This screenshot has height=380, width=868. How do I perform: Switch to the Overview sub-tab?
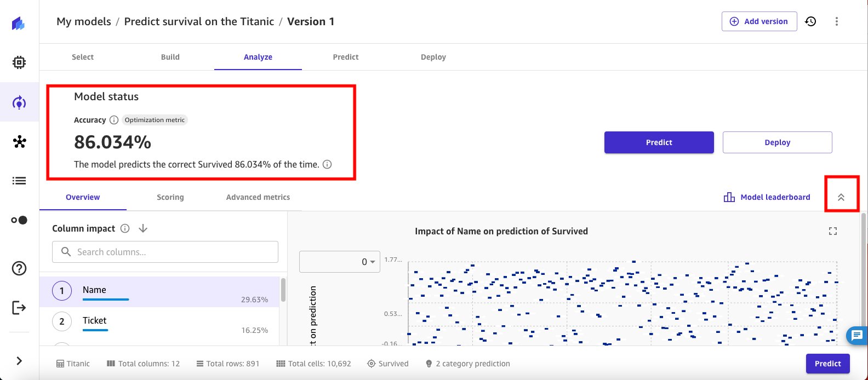pyautogui.click(x=83, y=197)
